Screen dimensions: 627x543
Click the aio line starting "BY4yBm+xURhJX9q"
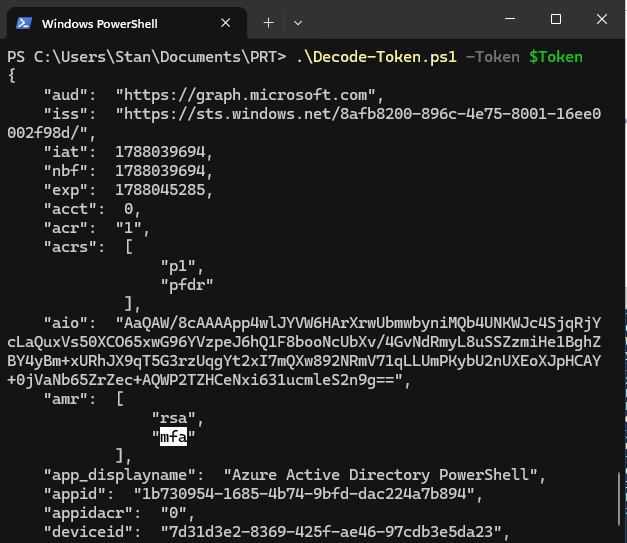pyautogui.click(x=304, y=361)
